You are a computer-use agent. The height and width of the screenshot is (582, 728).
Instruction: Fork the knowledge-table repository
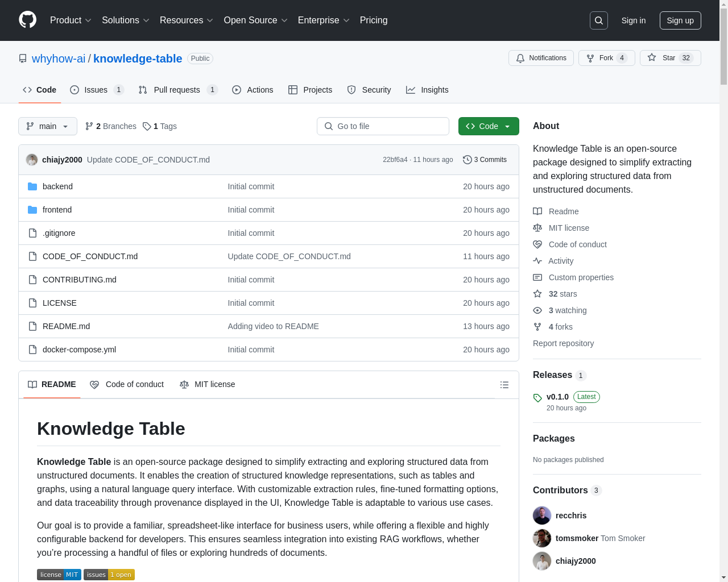[606, 58]
